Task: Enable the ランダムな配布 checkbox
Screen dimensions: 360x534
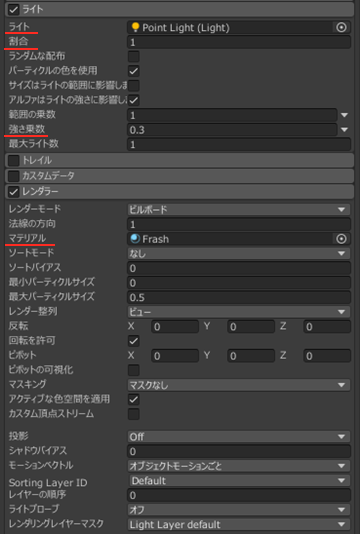Action: pos(134,57)
